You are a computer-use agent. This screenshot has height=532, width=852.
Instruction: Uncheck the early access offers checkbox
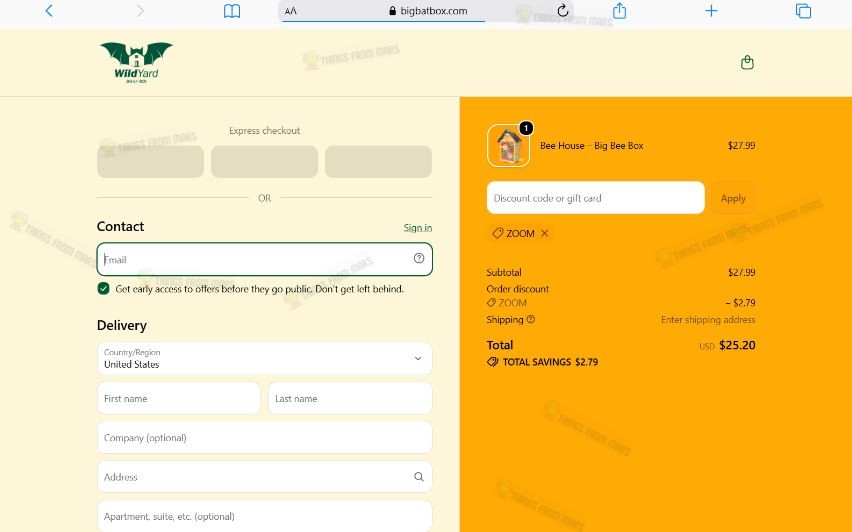pos(103,289)
